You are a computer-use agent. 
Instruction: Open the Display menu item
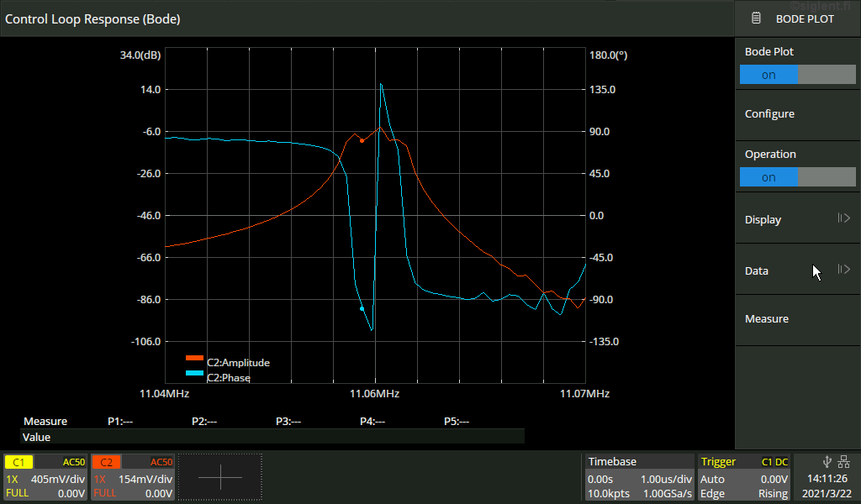[x=797, y=219]
